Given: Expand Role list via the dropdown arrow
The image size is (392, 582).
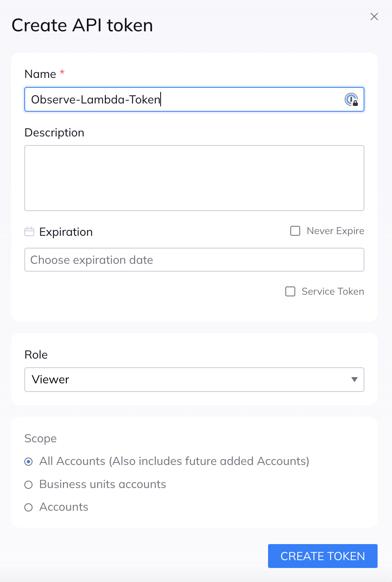Looking at the screenshot, I should [x=354, y=380].
